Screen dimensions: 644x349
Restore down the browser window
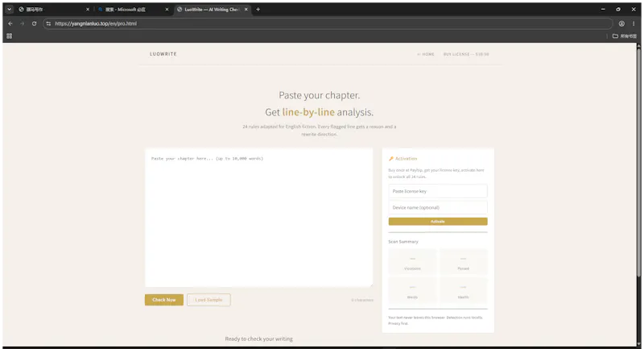coord(618,10)
